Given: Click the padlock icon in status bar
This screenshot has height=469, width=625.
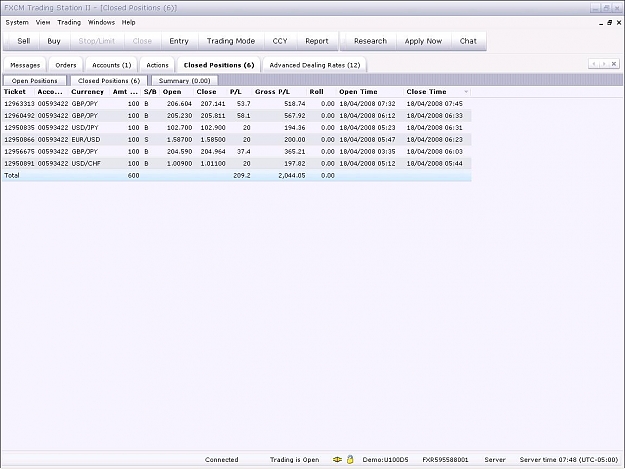Looking at the screenshot, I should (x=350, y=459).
